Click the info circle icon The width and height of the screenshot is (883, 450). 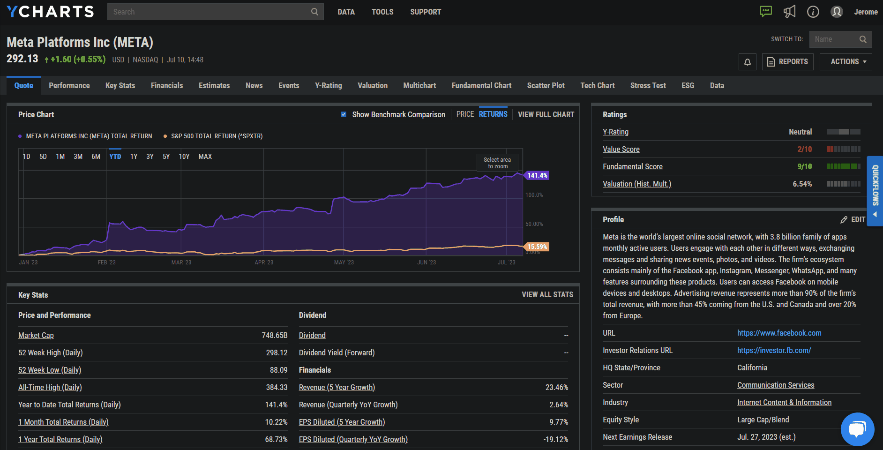(x=813, y=12)
